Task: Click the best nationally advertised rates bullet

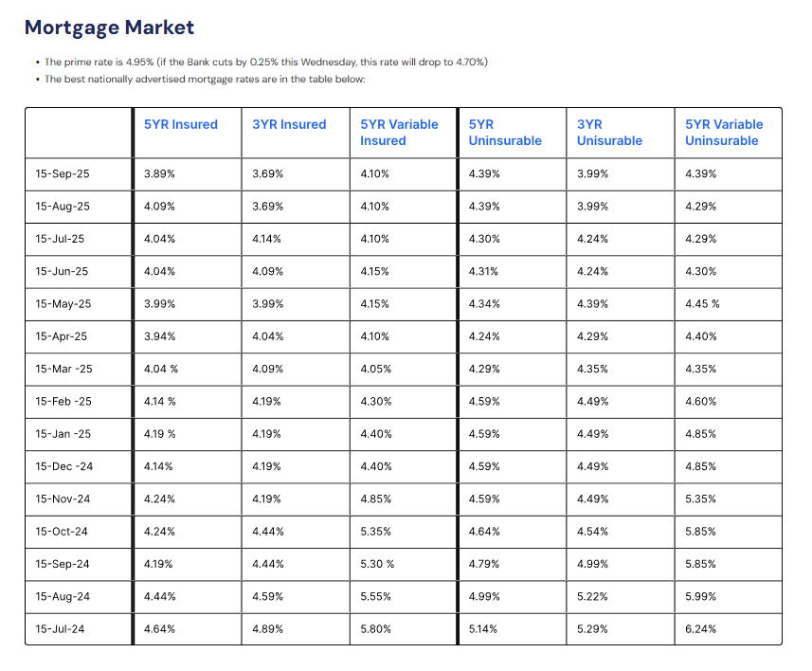Action: click(205, 79)
